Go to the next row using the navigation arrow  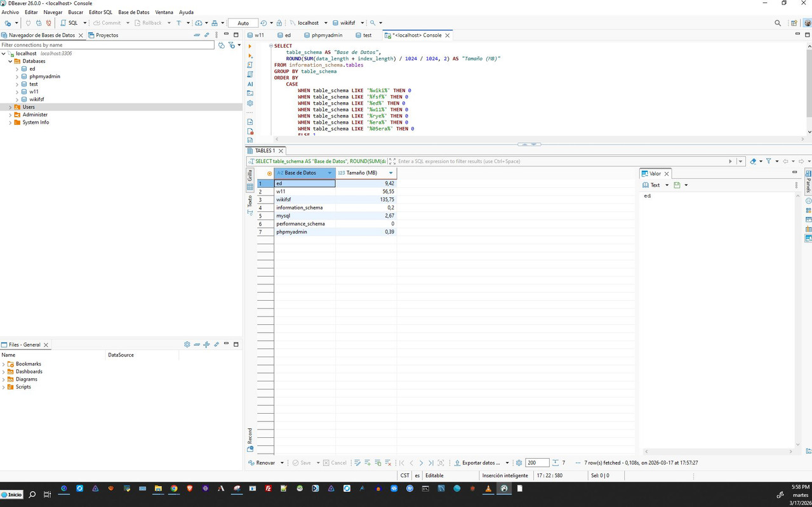click(x=421, y=463)
